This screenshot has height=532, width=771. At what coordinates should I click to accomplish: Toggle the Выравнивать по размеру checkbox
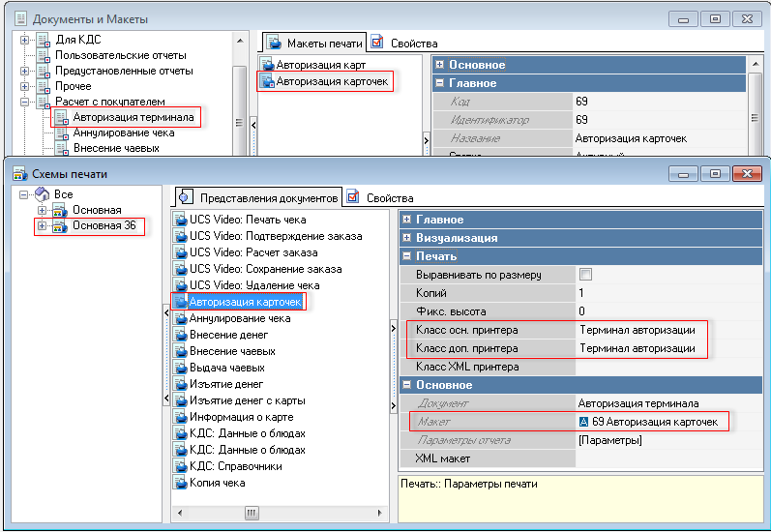tap(584, 275)
